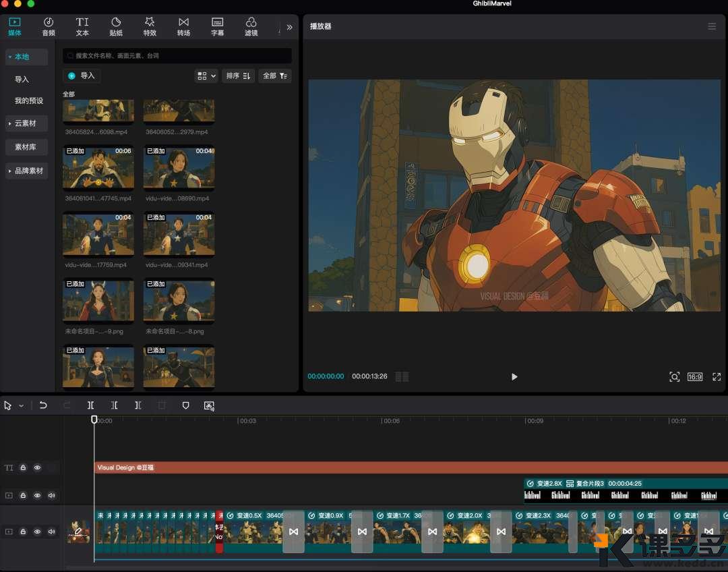Add a marker on the timeline

tap(186, 405)
